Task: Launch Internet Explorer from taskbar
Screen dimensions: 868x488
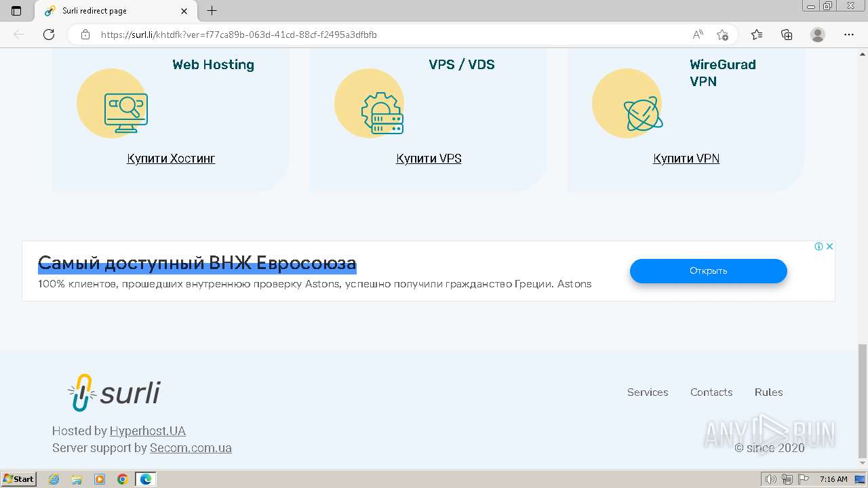Action: 54,479
